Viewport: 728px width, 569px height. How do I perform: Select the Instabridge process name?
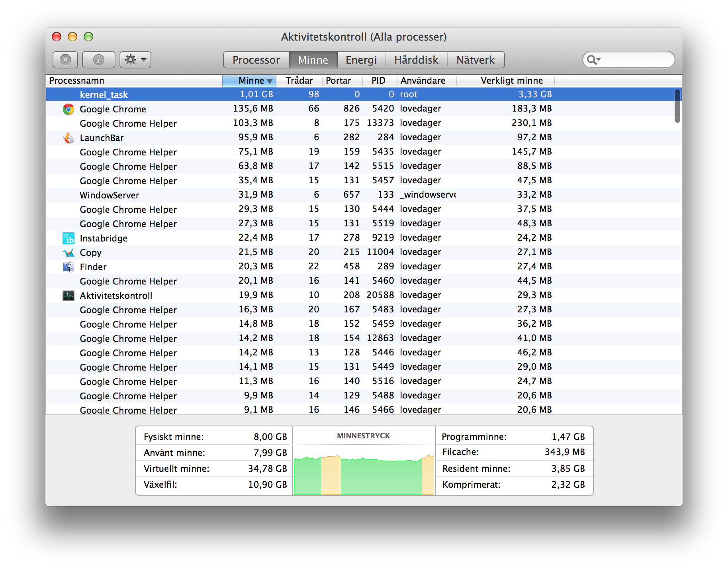(104, 238)
